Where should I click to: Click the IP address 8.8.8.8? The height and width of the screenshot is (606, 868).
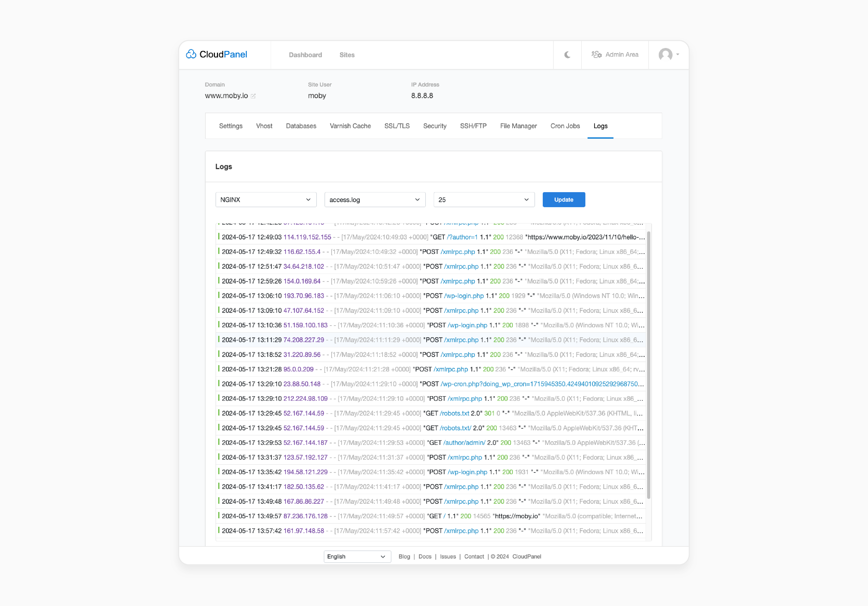(x=422, y=96)
